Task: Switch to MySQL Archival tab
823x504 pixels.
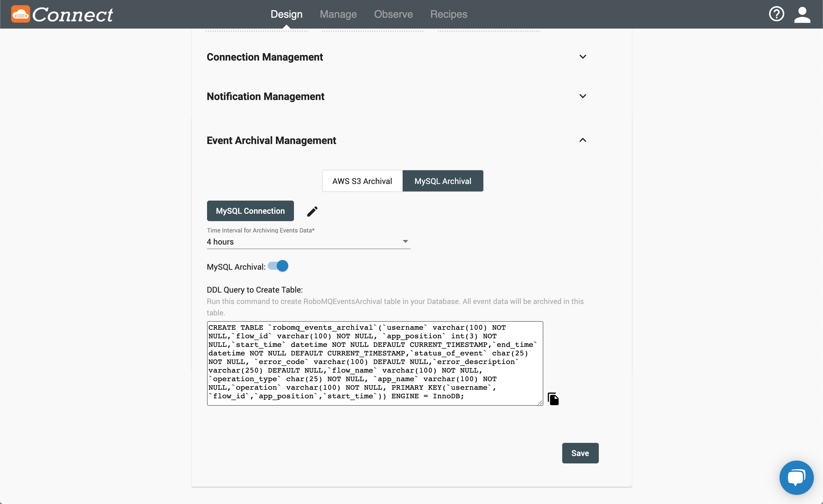Action: tap(442, 180)
